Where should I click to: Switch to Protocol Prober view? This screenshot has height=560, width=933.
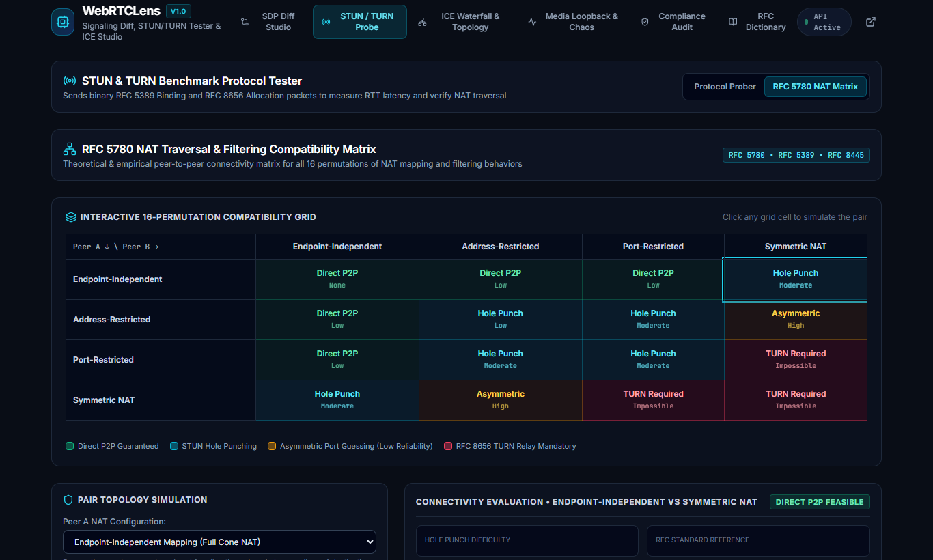(725, 87)
